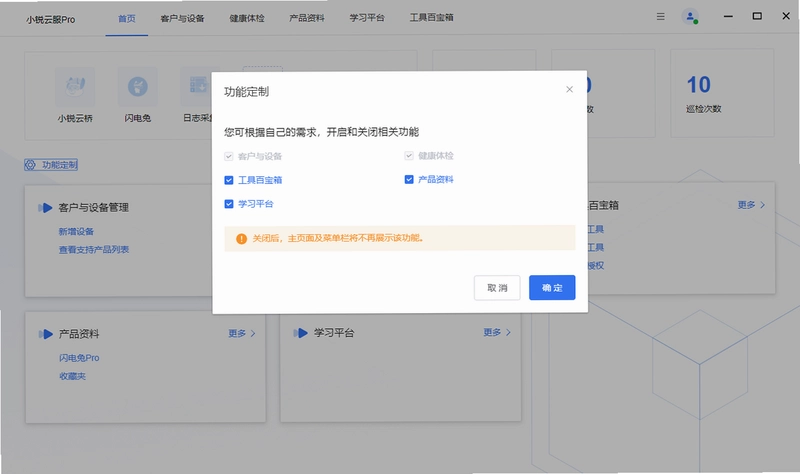Toggle the 学习平台 checkbox

[229, 204]
